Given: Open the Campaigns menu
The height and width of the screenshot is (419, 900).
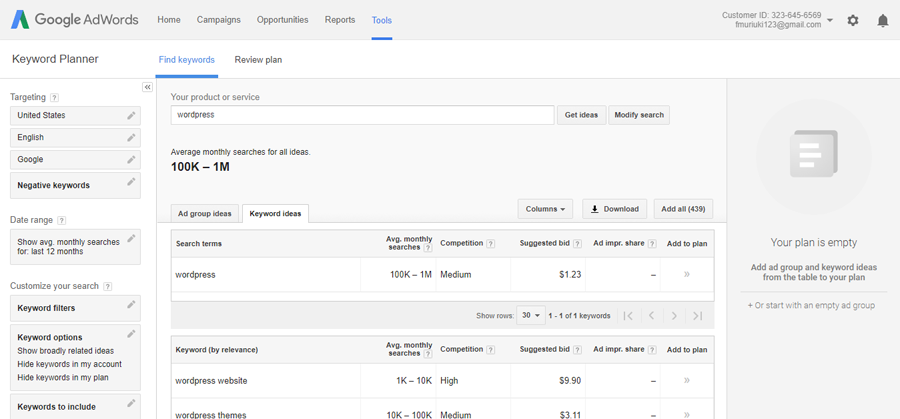Looking at the screenshot, I should (x=219, y=20).
